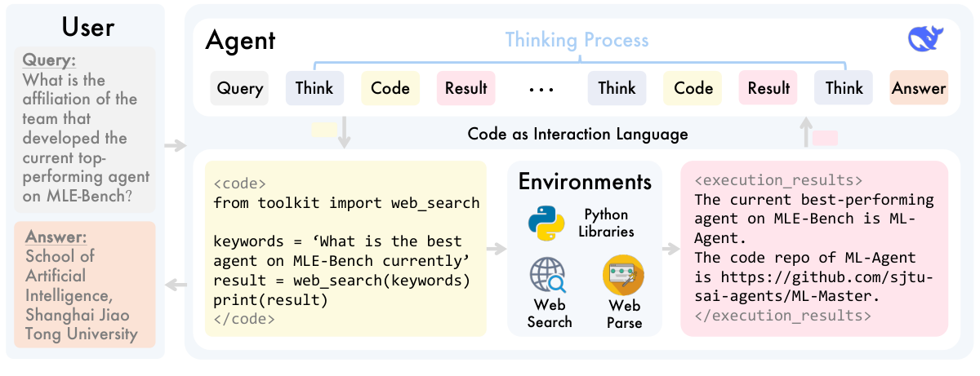The image size is (980, 376).
Task: Click the orange Answer box in Agent row
Action: pyautogui.click(x=919, y=88)
